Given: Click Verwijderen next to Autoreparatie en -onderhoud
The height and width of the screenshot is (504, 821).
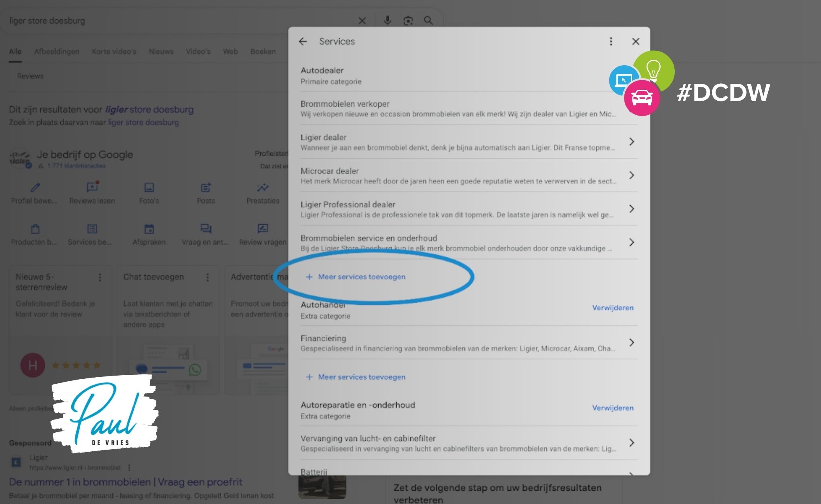Looking at the screenshot, I should point(612,408).
